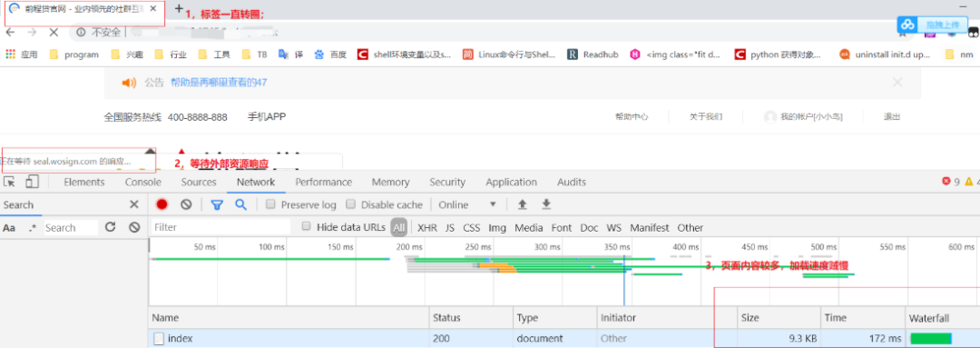Sort requests by the Size column
The image size is (980, 348).
pos(779,317)
